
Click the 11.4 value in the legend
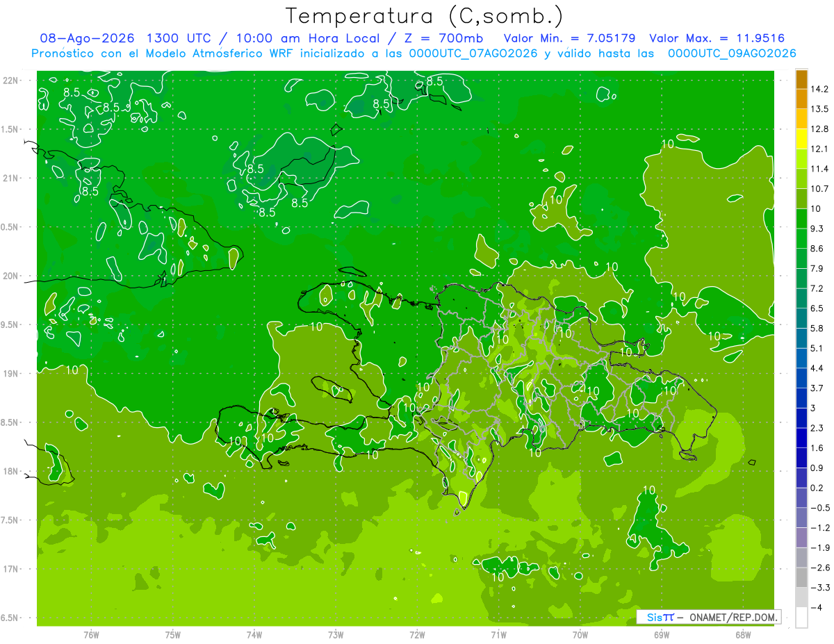[819, 169]
